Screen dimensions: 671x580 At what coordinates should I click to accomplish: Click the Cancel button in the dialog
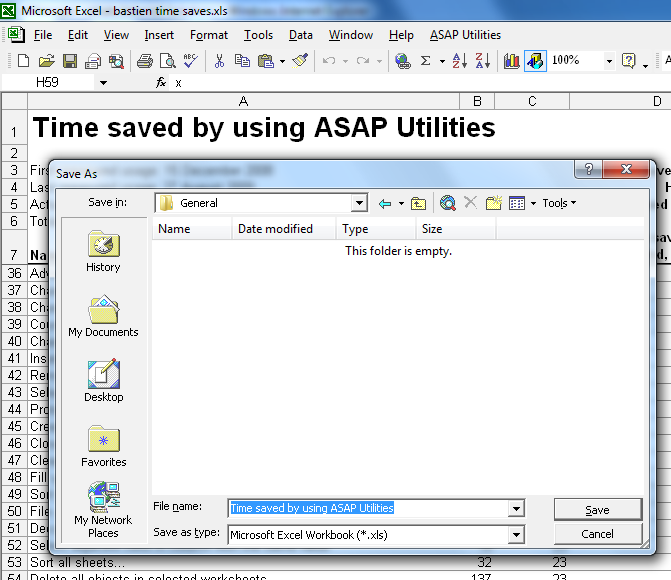pos(597,534)
